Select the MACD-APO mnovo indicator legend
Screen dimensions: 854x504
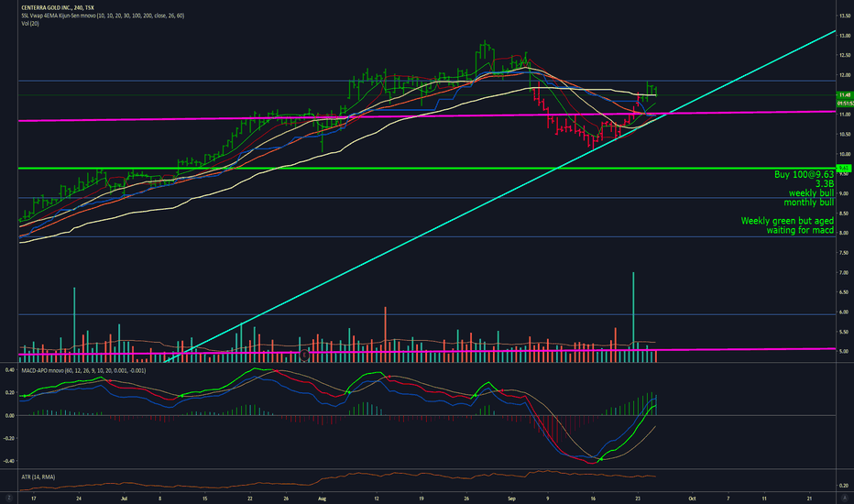tap(83, 370)
